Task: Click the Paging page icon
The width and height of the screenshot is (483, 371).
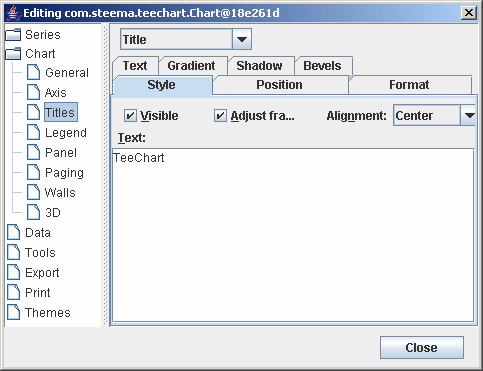Action: pyautogui.click(x=33, y=172)
